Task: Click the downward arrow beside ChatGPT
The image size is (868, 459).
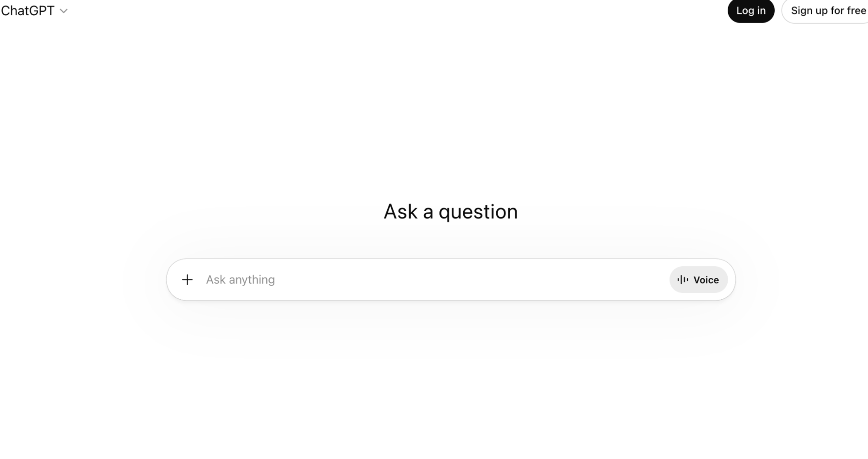Action: click(64, 11)
